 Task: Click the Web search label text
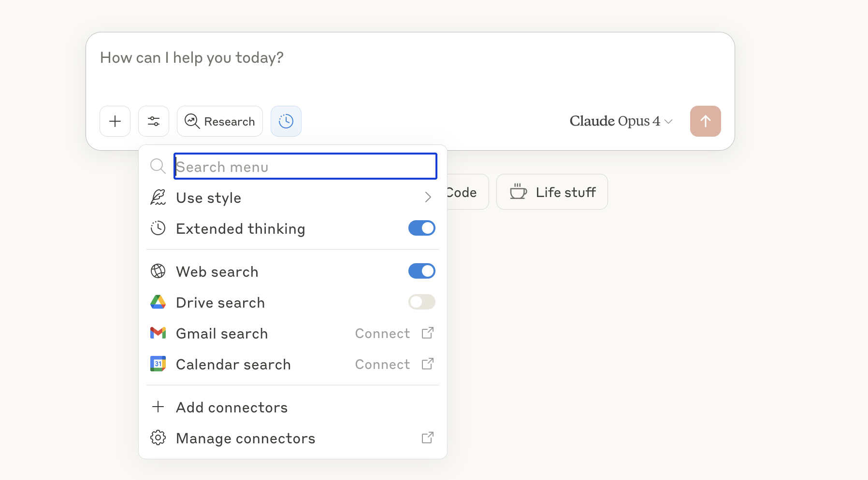coord(217,272)
